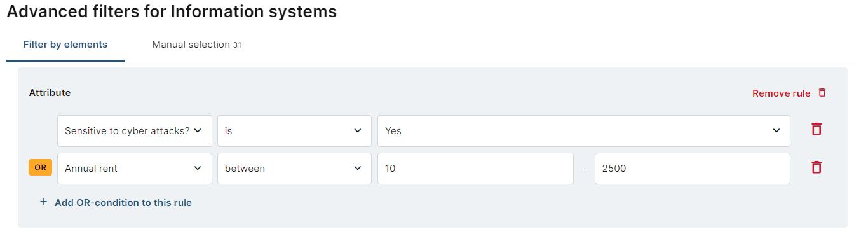Click the dash between the range fields

point(584,169)
